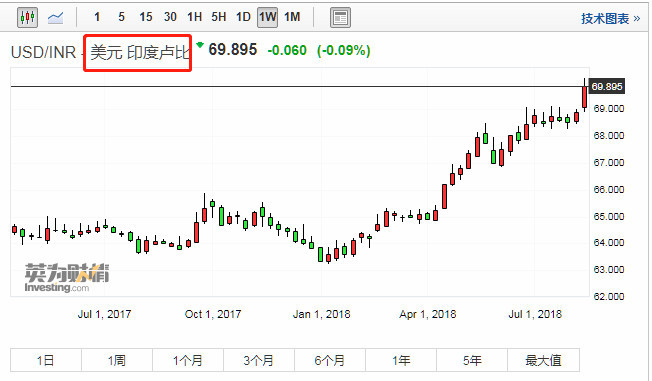The height and width of the screenshot is (381, 652).
Task: Select the 1W interval
Action: tap(267, 17)
